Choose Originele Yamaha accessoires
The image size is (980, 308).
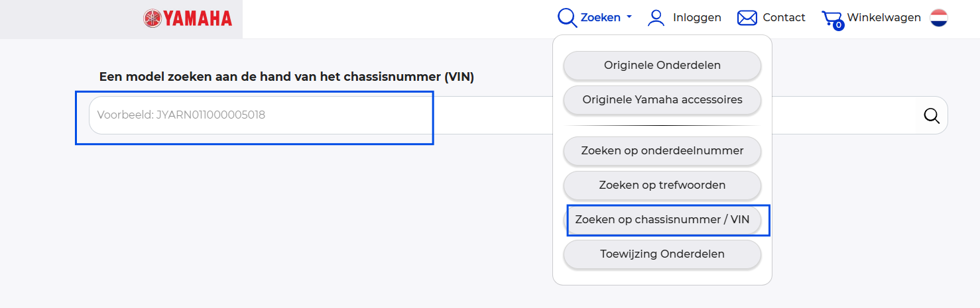662,100
